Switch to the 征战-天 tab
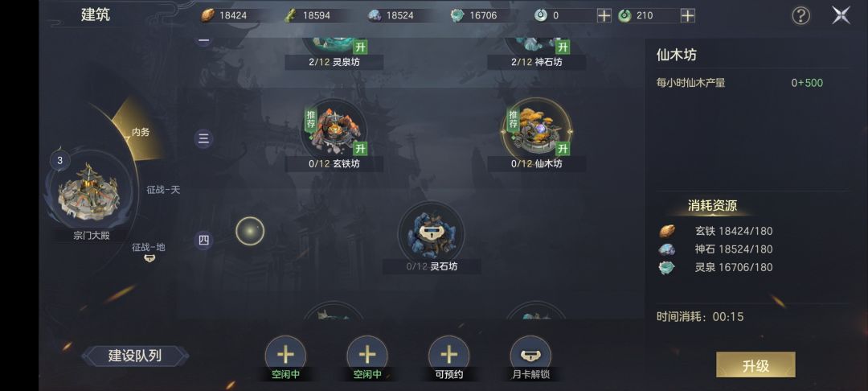Image resolution: width=868 pixels, height=391 pixels. 163,189
